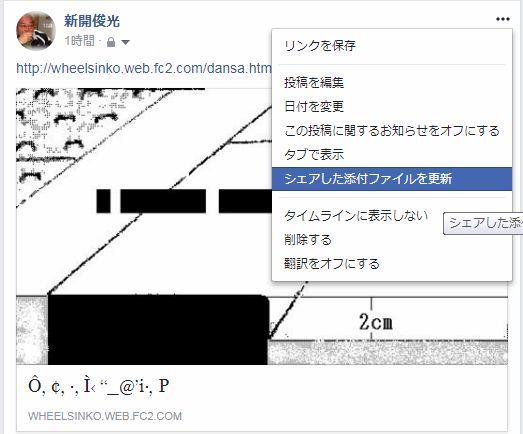Click the WHEELSINKO.WEB.FC2.COM domain caption
Screen dimensions: 523x434
point(105,416)
